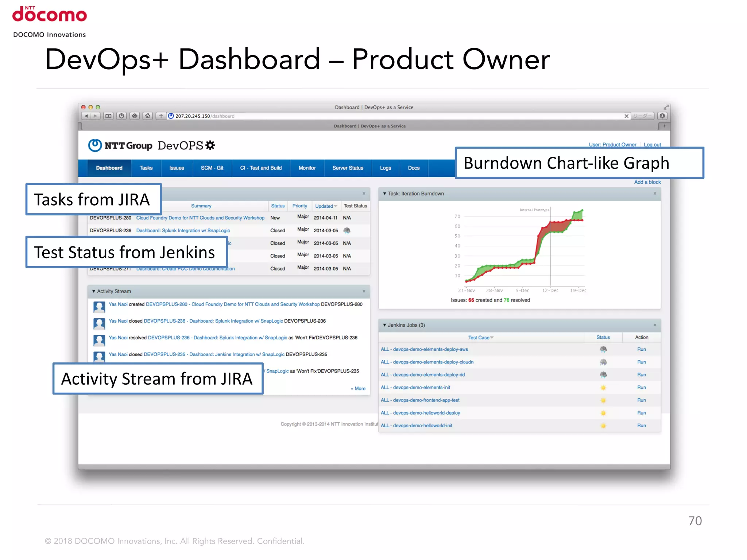
Task: Run the devops-demo-elements-deploy-aws job
Action: click(x=642, y=349)
